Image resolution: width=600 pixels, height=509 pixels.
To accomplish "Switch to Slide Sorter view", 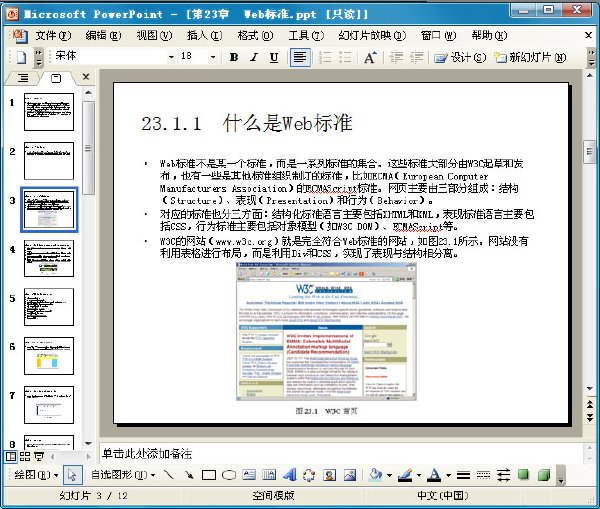I will [x=25, y=456].
